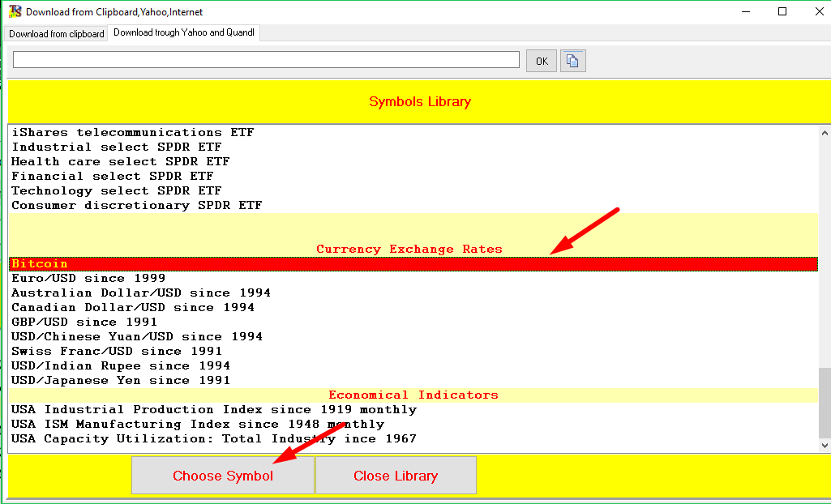Choose USA ISM Manufacturing Index entry

click(x=198, y=425)
